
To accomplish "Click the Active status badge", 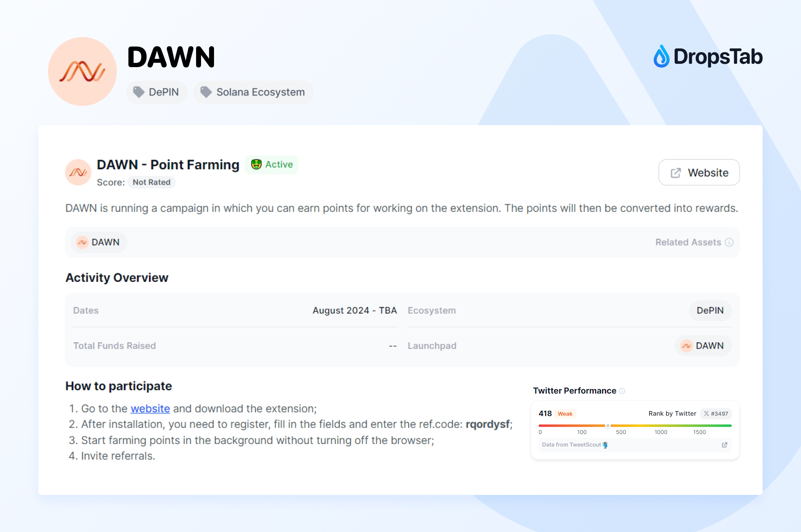I will pos(272,165).
